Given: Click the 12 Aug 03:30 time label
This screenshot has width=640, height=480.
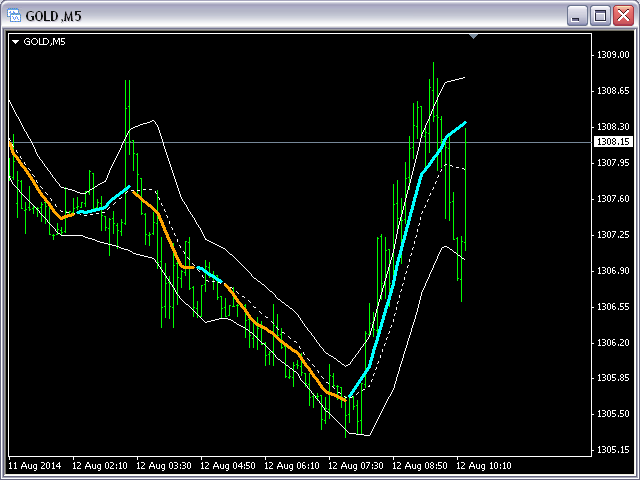Looking at the screenshot, I should click(164, 466).
